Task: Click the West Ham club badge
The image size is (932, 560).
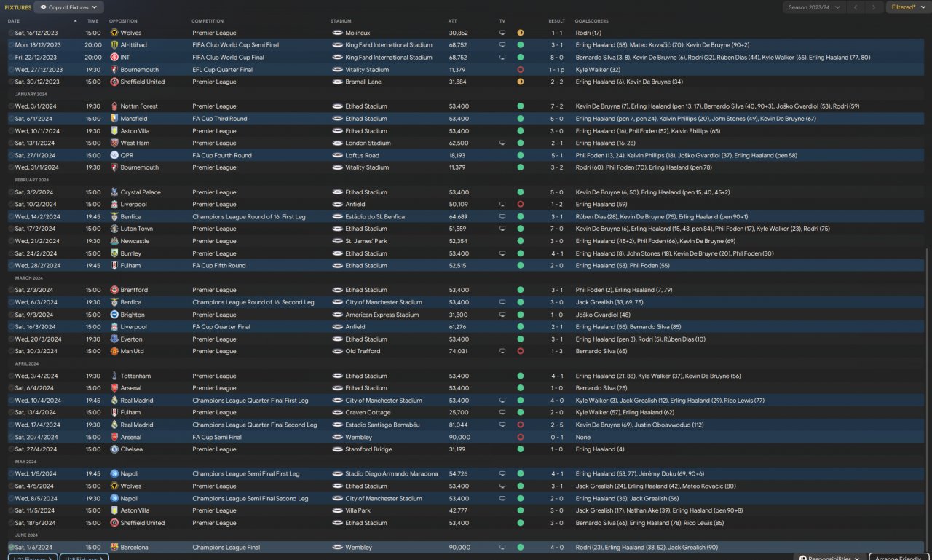Action: tap(114, 143)
